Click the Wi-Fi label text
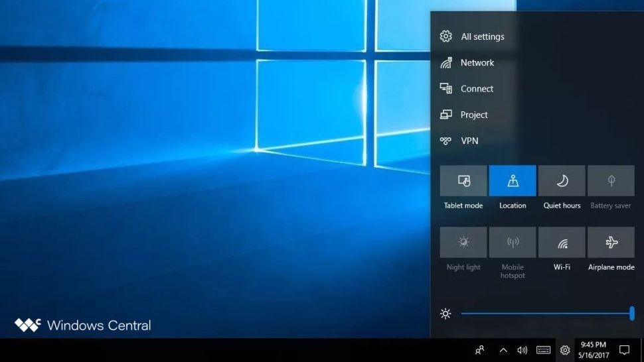 (x=562, y=267)
